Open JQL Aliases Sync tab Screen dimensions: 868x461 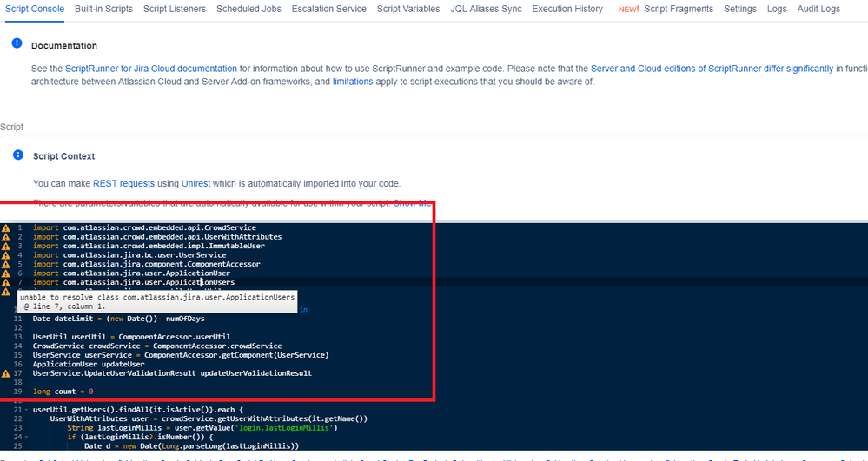click(486, 9)
